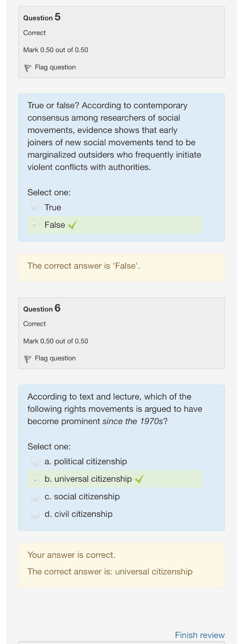The width and height of the screenshot is (241, 644).
Task: Click the Flag question text under Question 6
Action: point(55,358)
